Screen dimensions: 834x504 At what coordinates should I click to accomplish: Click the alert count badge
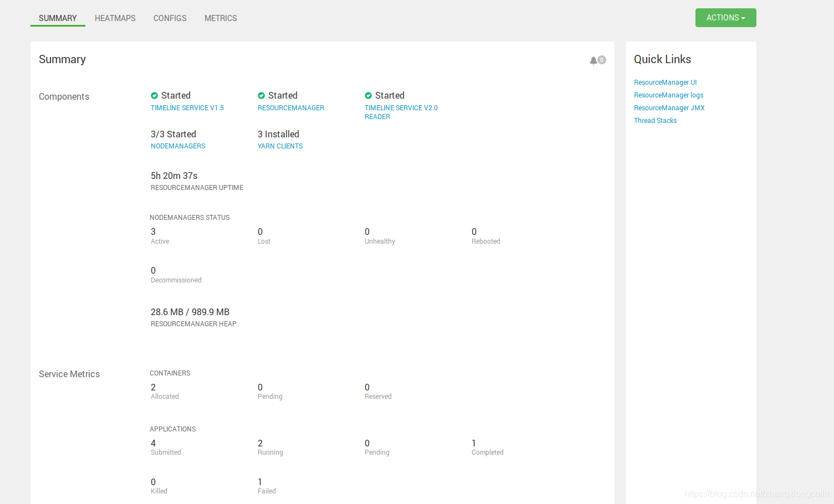(x=602, y=60)
